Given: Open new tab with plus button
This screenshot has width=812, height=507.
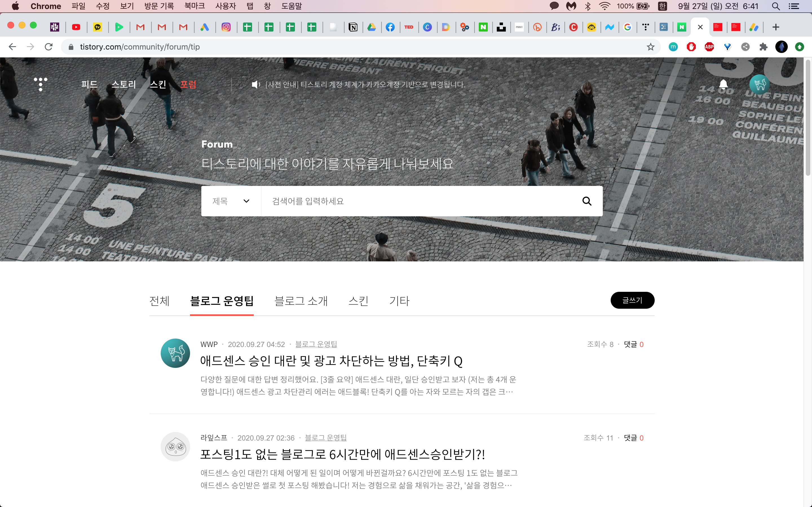Looking at the screenshot, I should [x=775, y=27].
